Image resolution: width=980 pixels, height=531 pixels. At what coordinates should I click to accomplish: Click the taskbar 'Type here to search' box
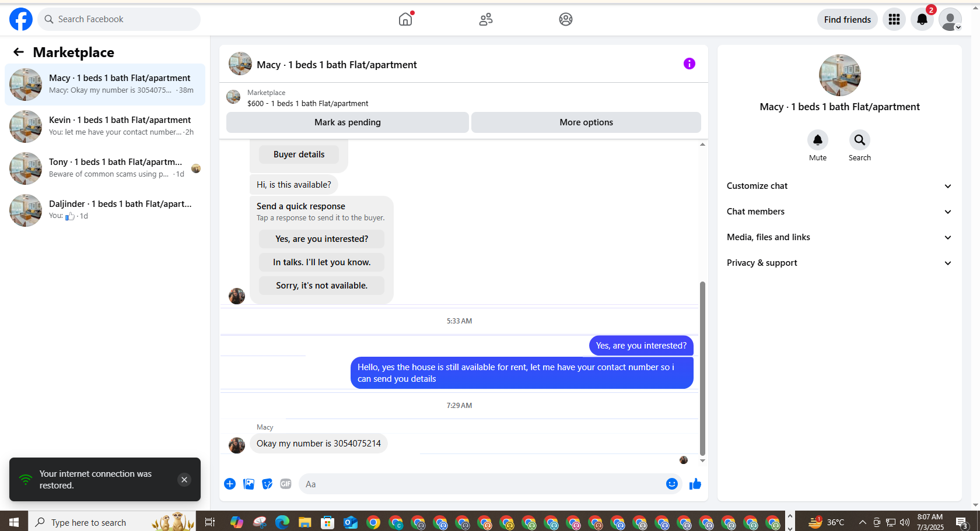[x=112, y=522]
